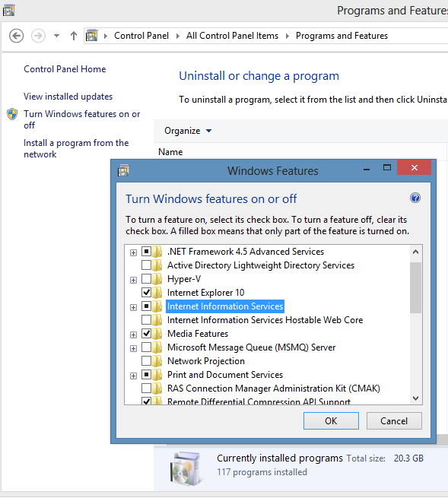The height and width of the screenshot is (498, 448).
Task: Open dropdown arrow after All Control Panel Items
Action: (x=288, y=36)
